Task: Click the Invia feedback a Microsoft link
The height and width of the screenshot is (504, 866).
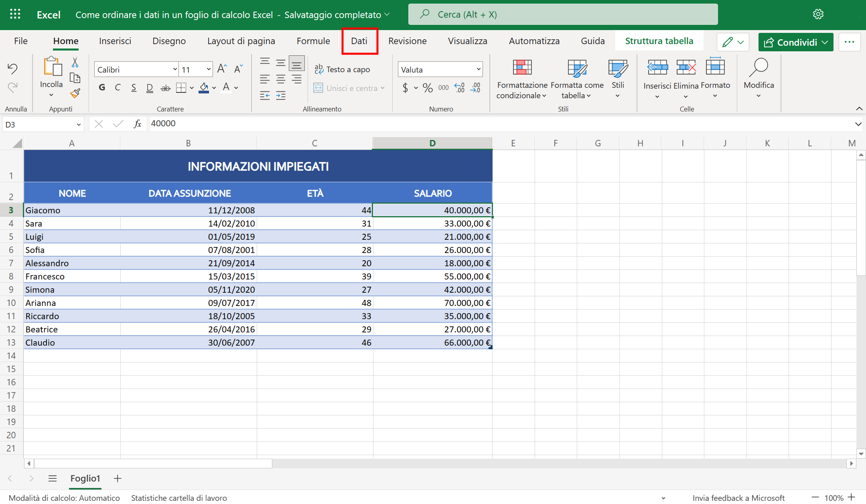Action: (x=740, y=498)
